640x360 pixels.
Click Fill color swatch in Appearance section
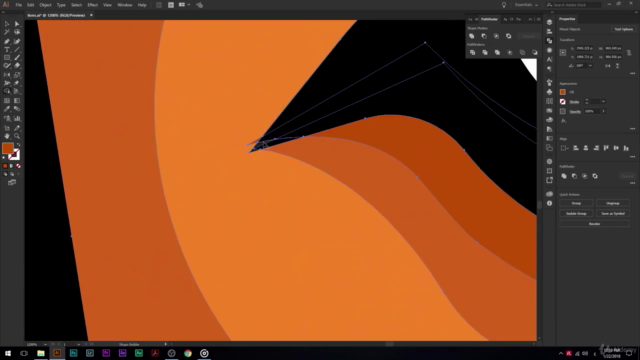pyautogui.click(x=563, y=92)
